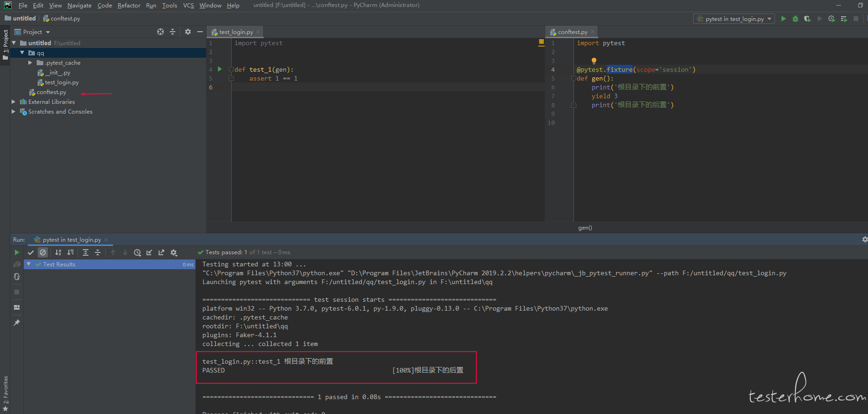Open test history clock icon
The height and width of the screenshot is (414, 868).
(x=137, y=252)
